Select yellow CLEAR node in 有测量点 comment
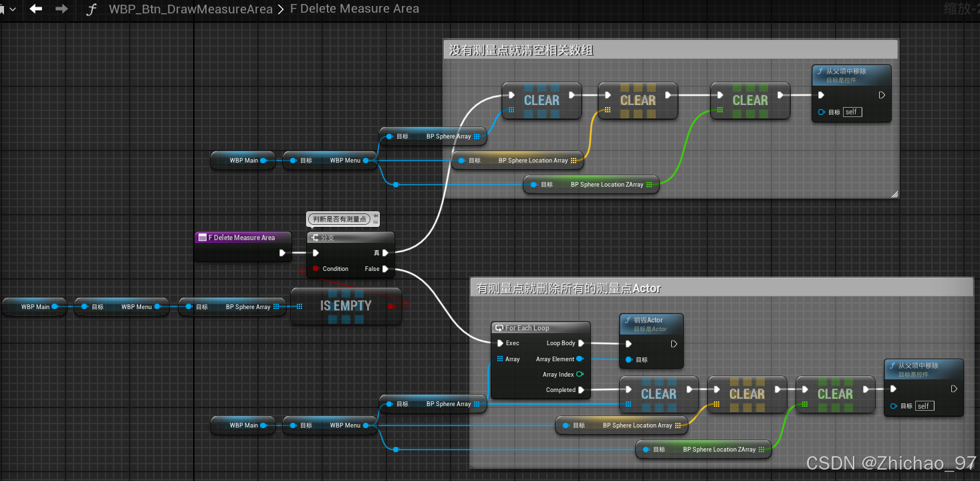This screenshot has height=481, width=980. pos(747,394)
